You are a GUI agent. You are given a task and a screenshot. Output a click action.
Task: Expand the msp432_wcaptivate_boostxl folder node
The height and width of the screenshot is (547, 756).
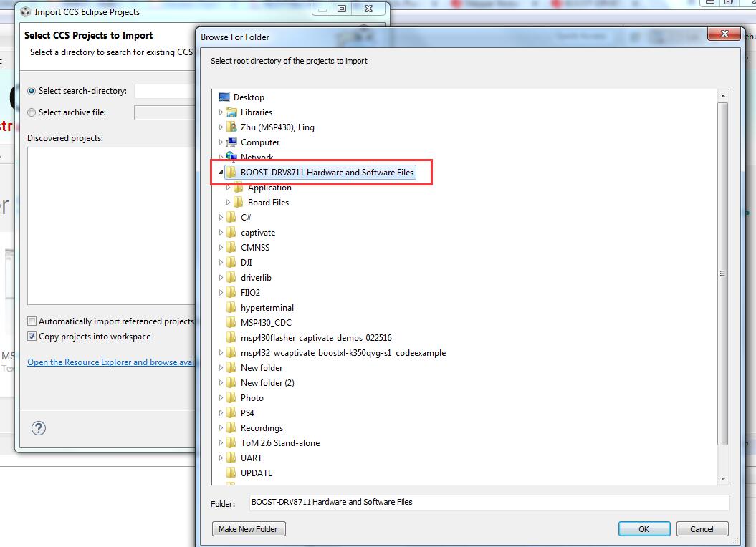tap(221, 353)
